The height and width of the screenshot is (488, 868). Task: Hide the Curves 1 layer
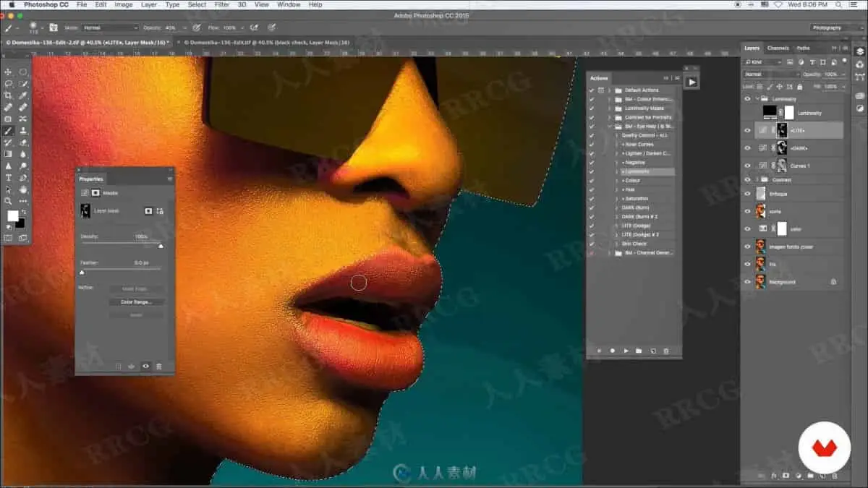[x=748, y=166]
